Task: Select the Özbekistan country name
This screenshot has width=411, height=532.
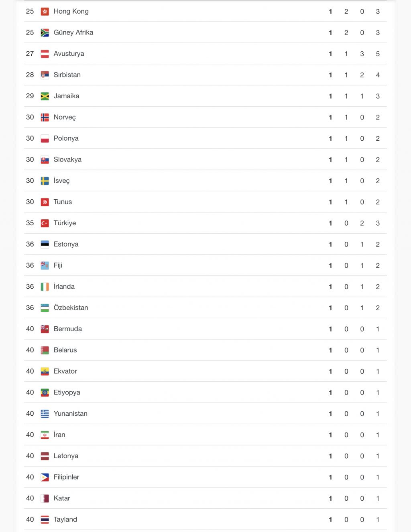Action: click(71, 308)
